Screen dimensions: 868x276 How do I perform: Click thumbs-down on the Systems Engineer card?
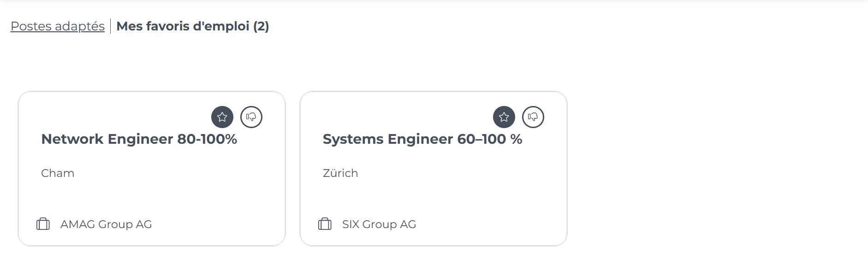[x=533, y=117]
